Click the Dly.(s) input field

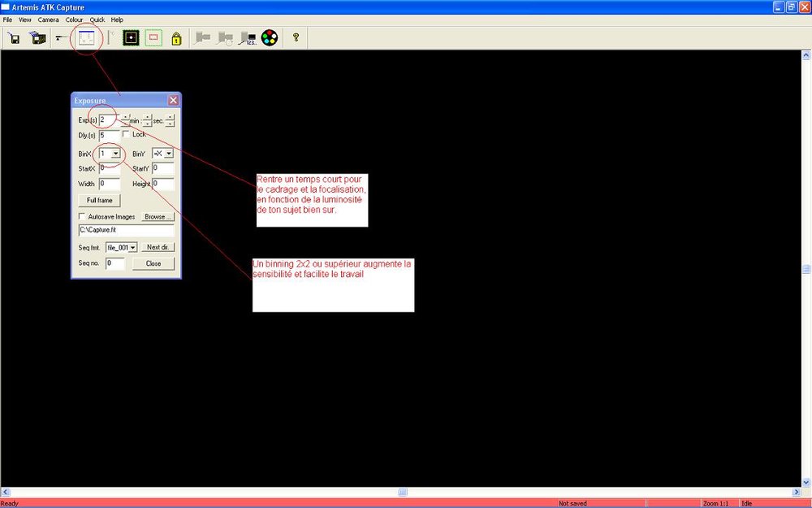point(110,136)
